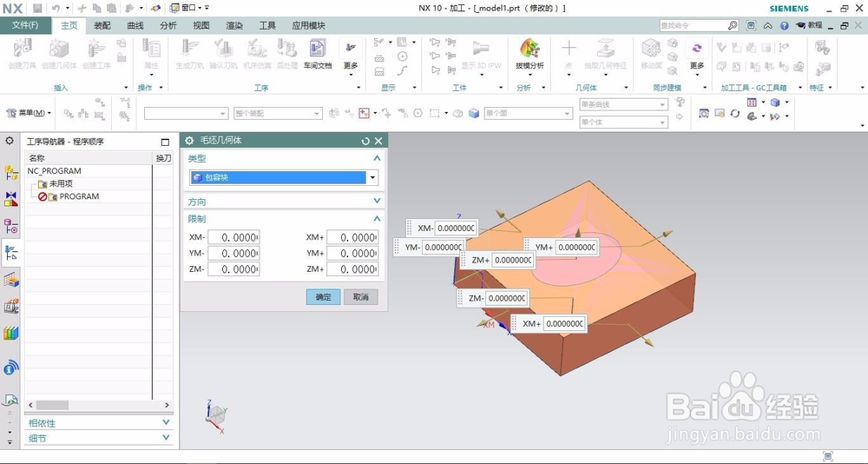The width and height of the screenshot is (868, 464).
Task: Switch to the 装配 tab
Action: tap(102, 25)
